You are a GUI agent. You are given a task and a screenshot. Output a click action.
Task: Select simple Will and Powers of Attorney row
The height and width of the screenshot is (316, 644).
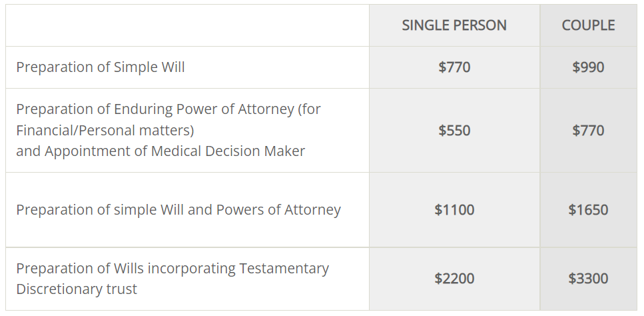click(x=178, y=210)
